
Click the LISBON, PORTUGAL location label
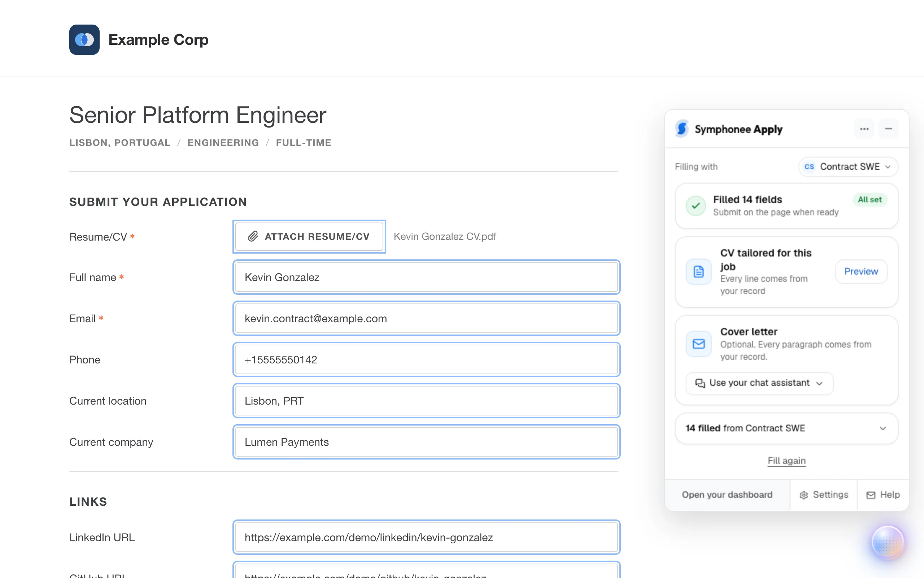pyautogui.click(x=120, y=143)
